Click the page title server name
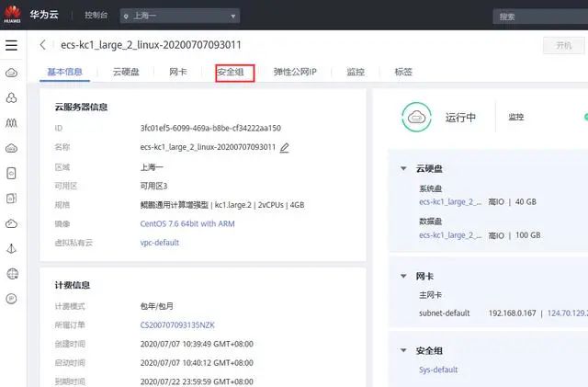 tap(151, 45)
